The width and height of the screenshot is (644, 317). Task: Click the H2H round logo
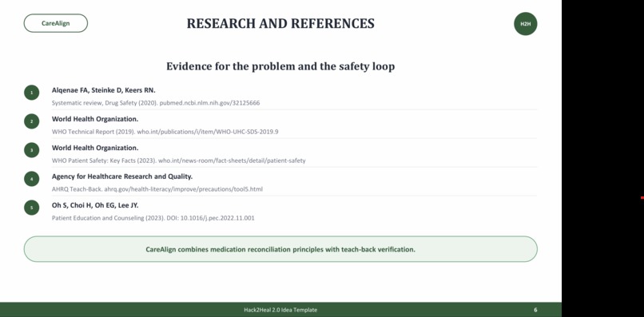point(525,24)
